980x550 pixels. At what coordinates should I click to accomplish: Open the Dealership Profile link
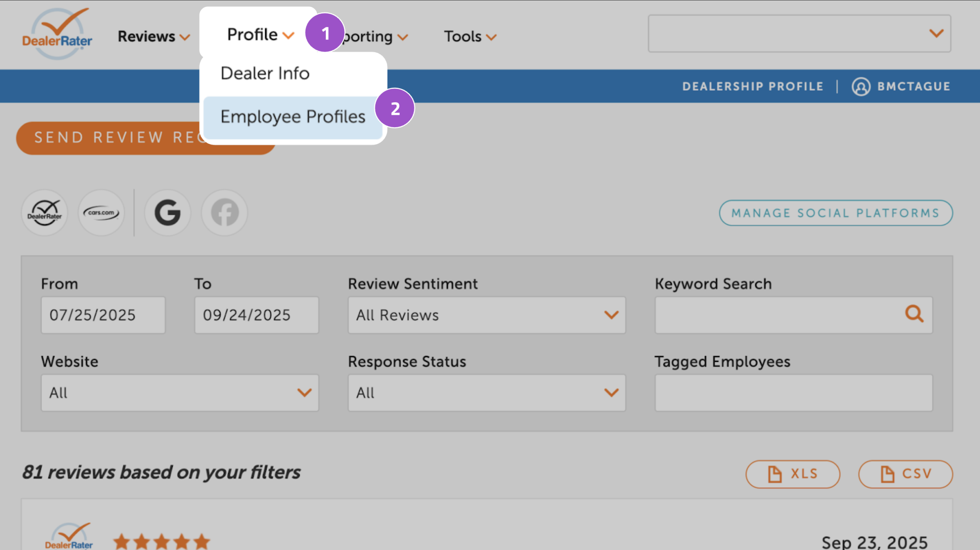click(753, 86)
